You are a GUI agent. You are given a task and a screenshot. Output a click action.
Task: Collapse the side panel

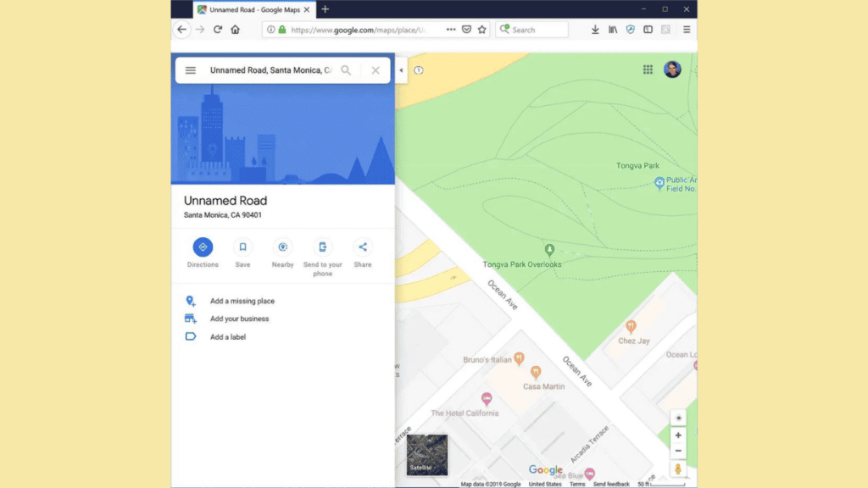click(401, 70)
